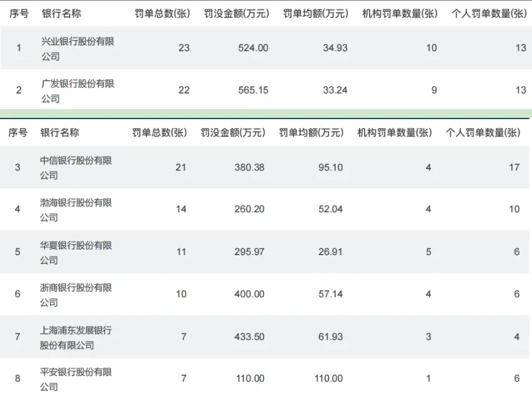Open 上海浦东发展银行股份有限公司 entry

tap(76, 337)
